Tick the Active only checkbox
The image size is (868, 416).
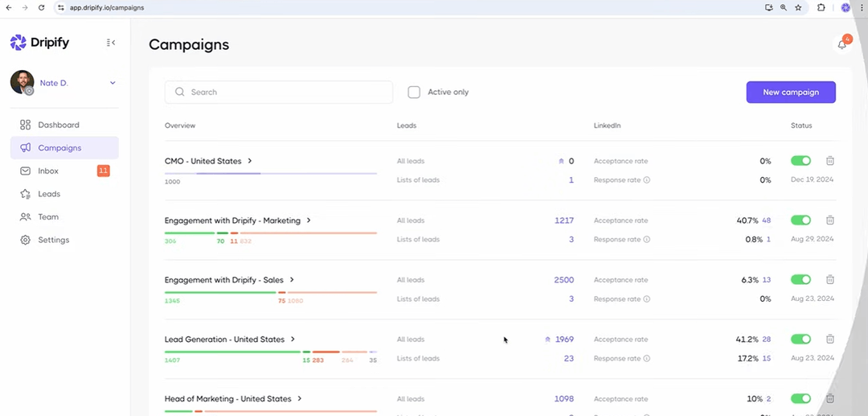pos(414,92)
